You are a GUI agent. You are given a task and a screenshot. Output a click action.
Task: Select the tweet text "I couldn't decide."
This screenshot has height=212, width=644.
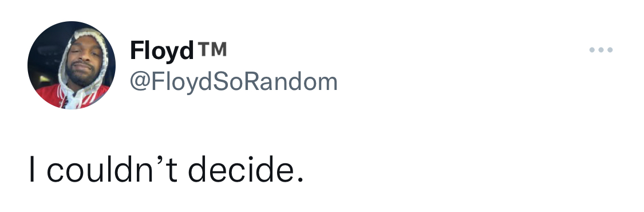pyautogui.click(x=167, y=169)
